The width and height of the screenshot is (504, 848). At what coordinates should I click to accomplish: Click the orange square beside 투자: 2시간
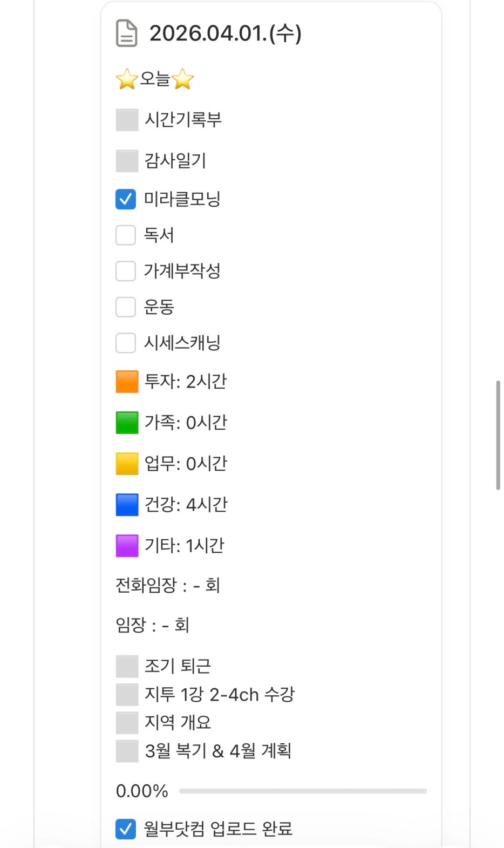(127, 382)
